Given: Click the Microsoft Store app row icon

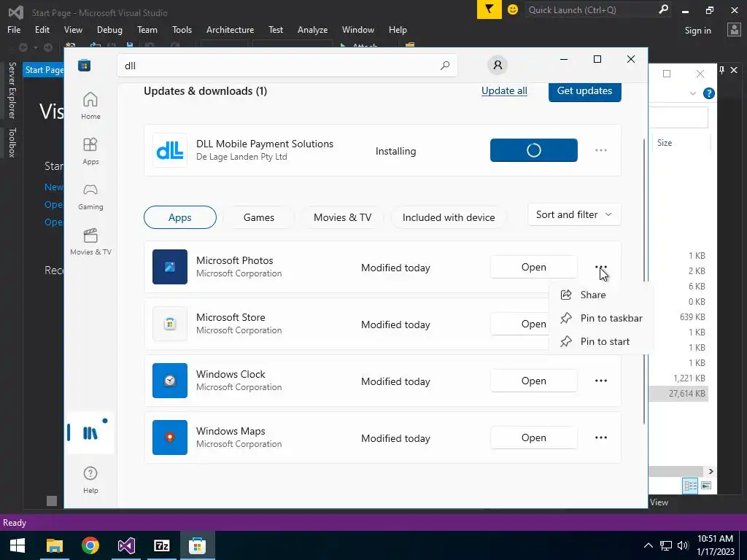Looking at the screenshot, I should [170, 324].
